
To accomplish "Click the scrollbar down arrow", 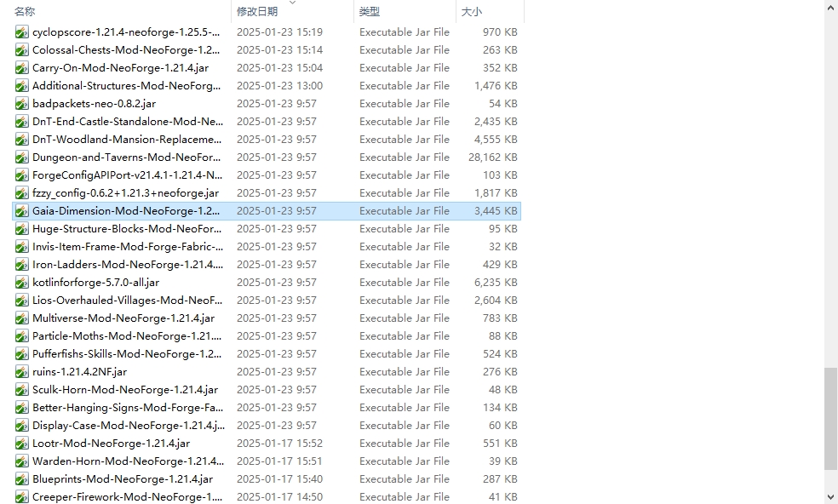I will pyautogui.click(x=830, y=497).
